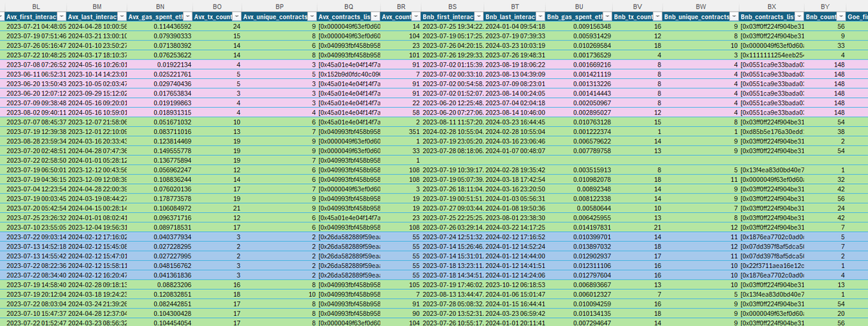Click the cell containing 0.001736529
This screenshot has width=868, height=326.
pyautogui.click(x=579, y=54)
